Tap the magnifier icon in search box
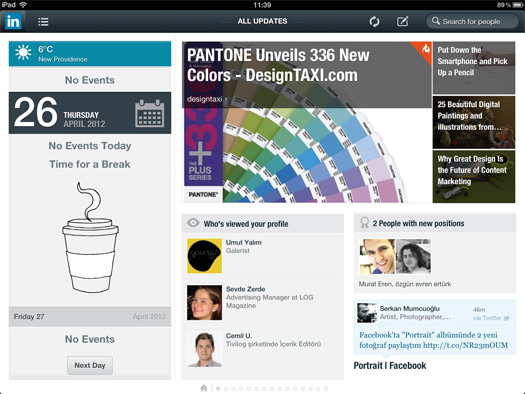This screenshot has height=394, width=525. [436, 21]
